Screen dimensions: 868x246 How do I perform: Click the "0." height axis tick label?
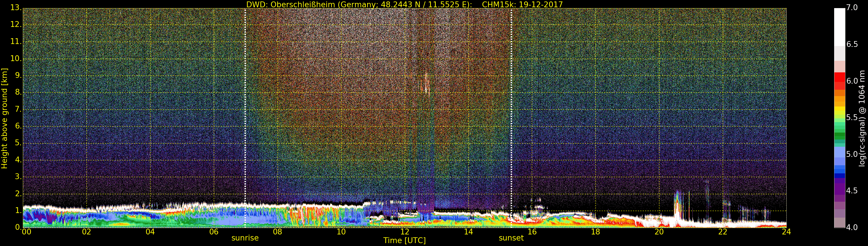click(x=18, y=227)
